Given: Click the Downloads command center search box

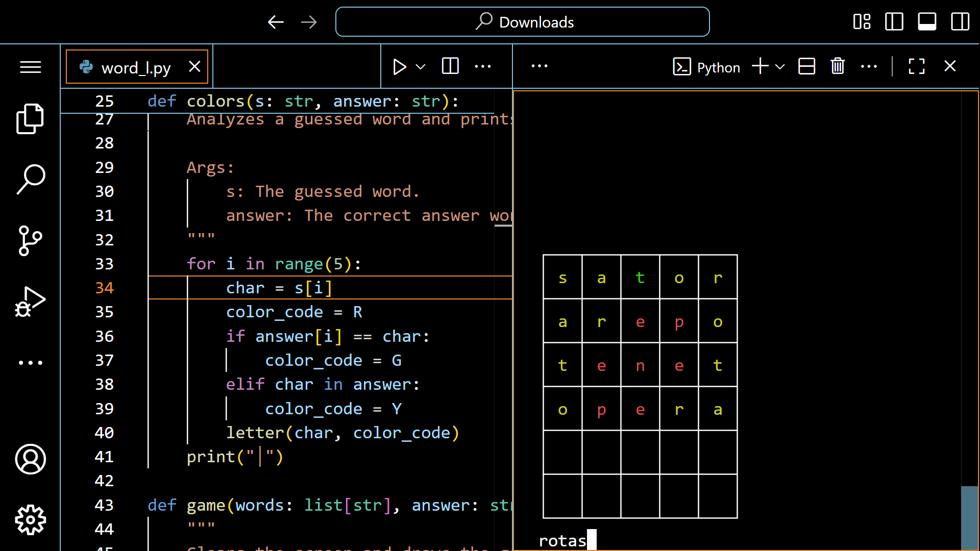Looking at the screenshot, I should coord(522,22).
